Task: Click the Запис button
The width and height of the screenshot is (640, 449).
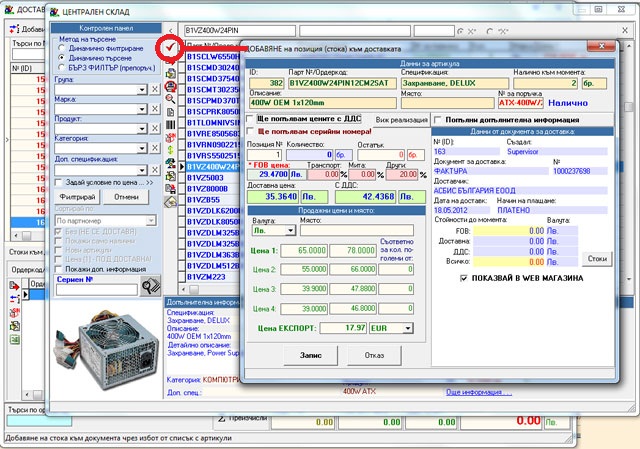Action: 311,356
